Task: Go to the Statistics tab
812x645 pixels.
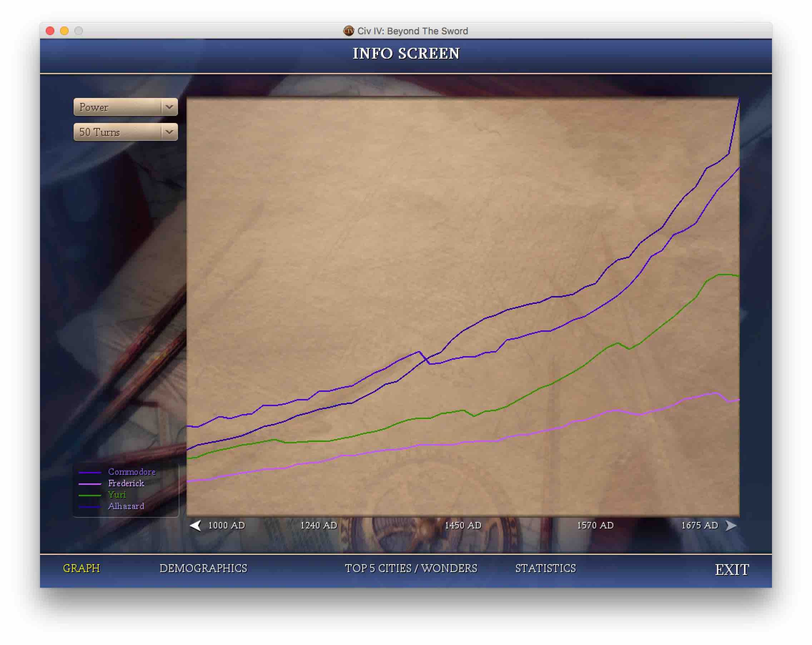Action: pos(545,568)
